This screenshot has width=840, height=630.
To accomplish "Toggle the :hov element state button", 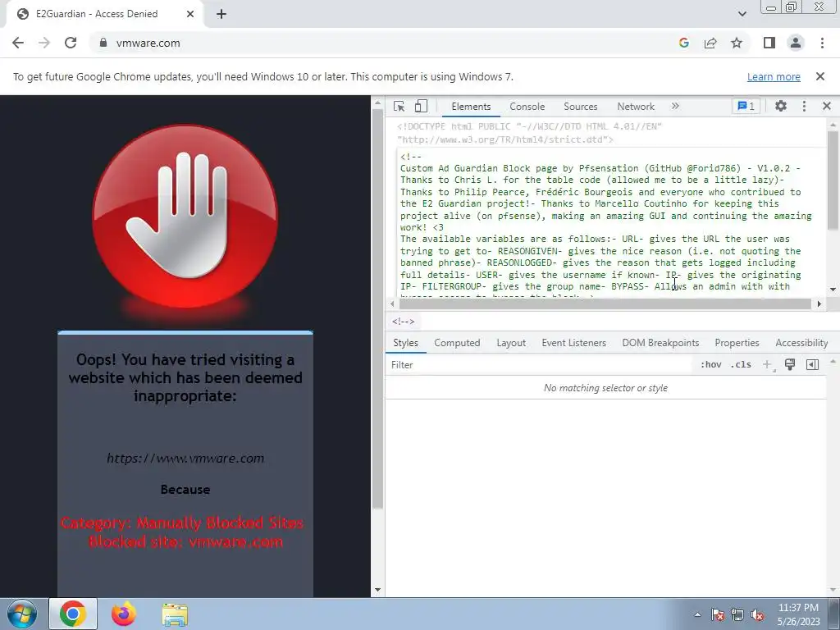I will coord(711,365).
